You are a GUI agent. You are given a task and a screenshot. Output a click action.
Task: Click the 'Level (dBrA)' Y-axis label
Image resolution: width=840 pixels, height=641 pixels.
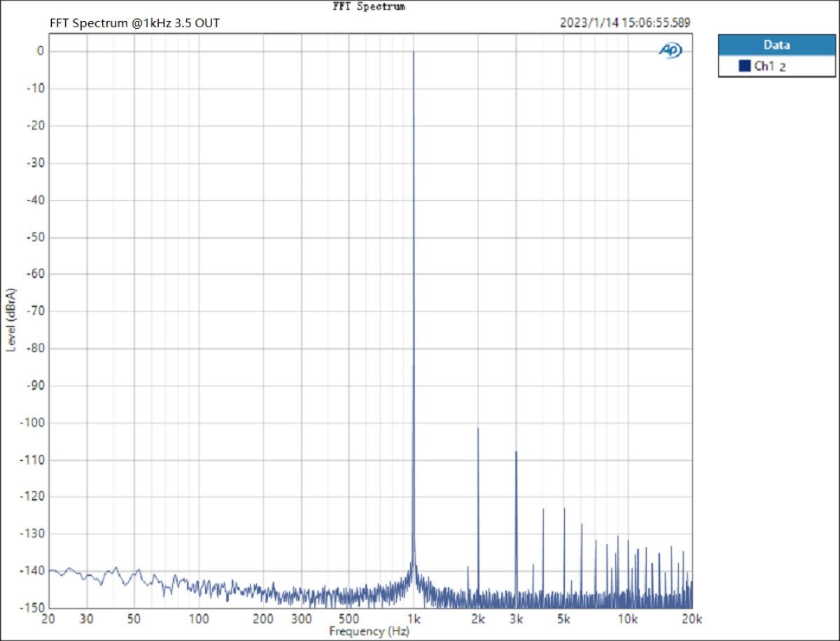[10, 319]
